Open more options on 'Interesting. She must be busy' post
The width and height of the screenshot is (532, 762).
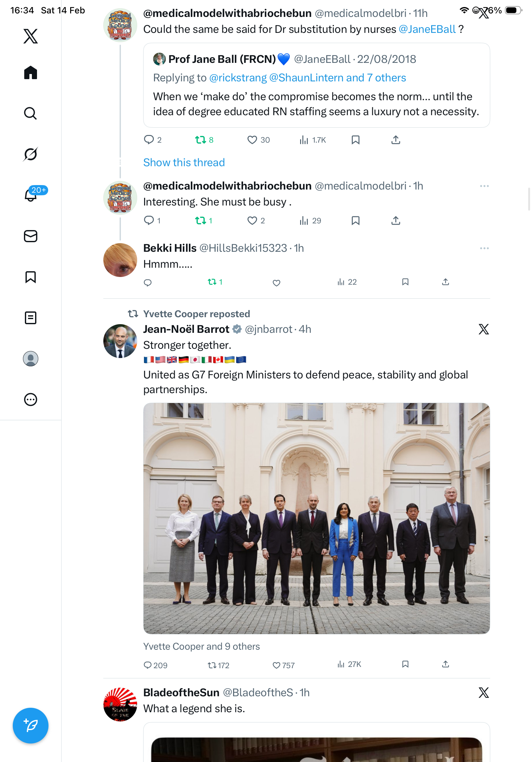point(484,186)
